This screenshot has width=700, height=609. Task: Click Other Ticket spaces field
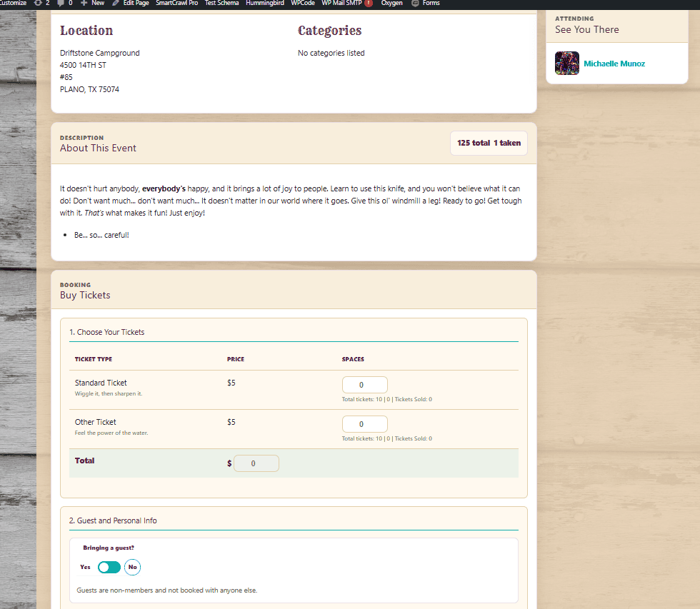pos(365,424)
